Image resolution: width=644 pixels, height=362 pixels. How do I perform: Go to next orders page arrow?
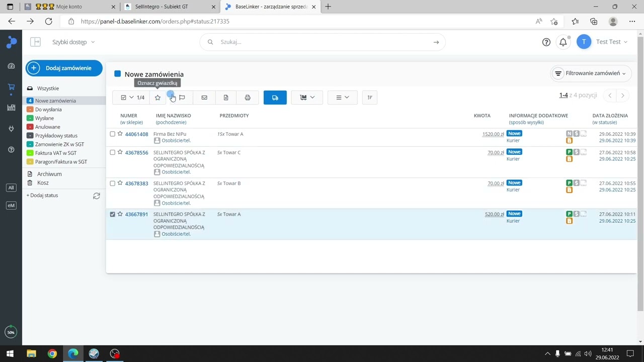(623, 96)
